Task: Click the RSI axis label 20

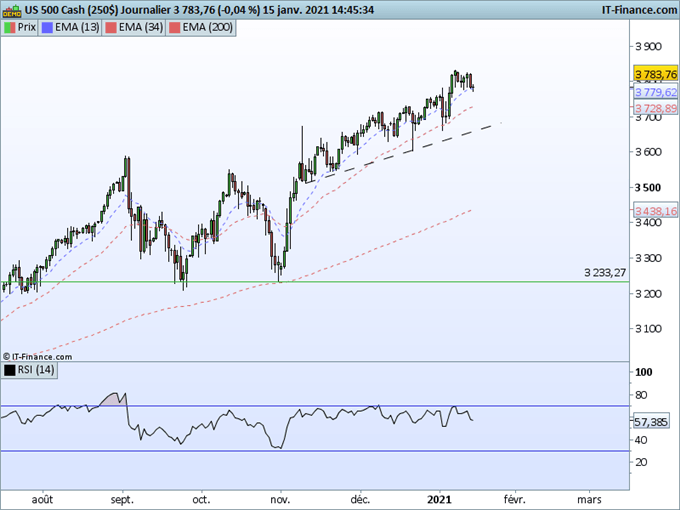Action: point(641,462)
